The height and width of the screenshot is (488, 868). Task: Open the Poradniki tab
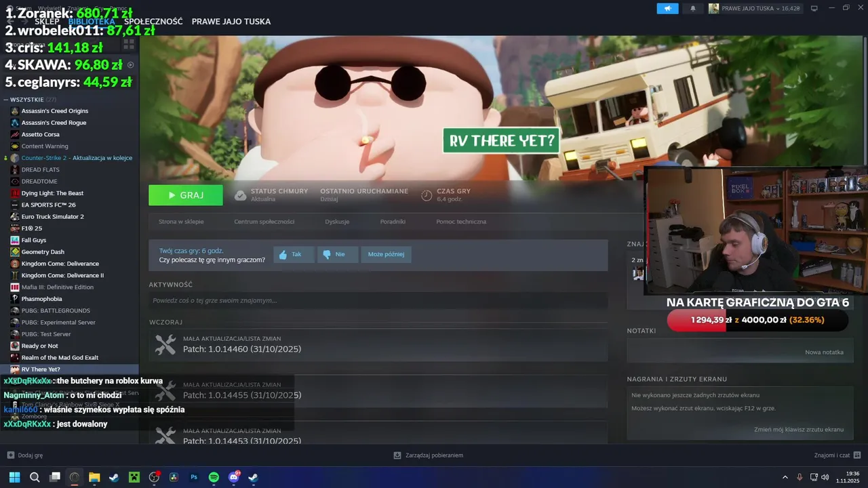393,222
